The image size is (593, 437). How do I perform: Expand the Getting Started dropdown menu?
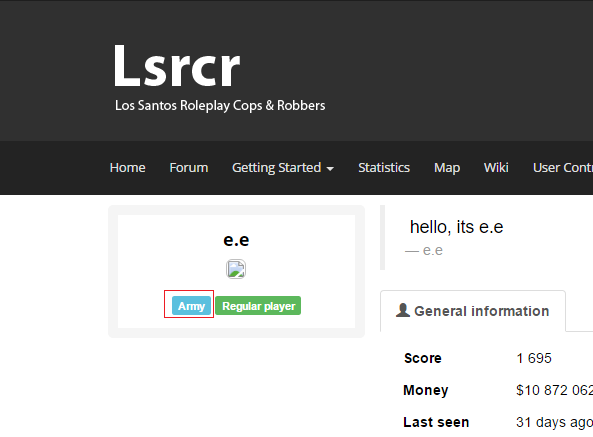click(x=283, y=167)
